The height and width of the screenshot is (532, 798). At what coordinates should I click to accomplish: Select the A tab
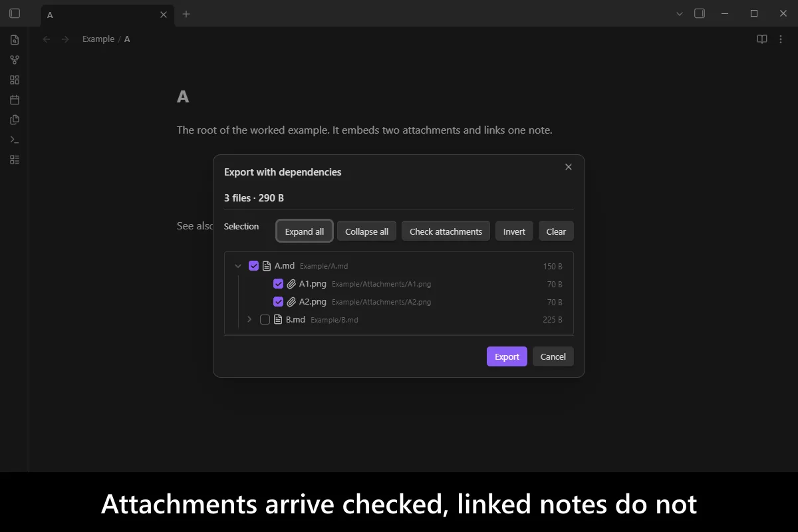108,15
